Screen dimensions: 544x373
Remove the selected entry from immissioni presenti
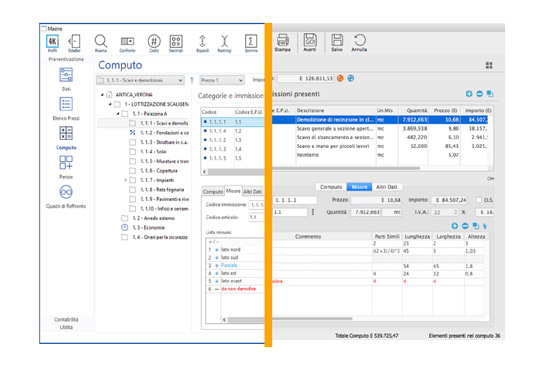tap(479, 94)
